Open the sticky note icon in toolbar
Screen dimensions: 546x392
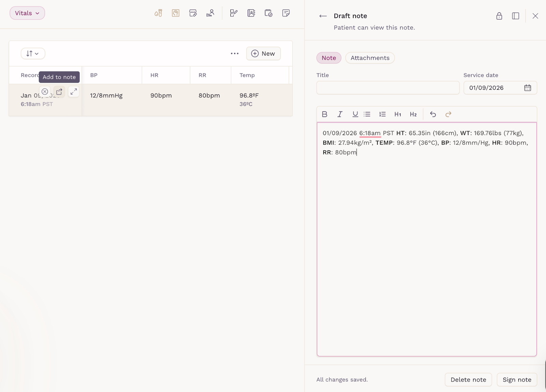286,13
